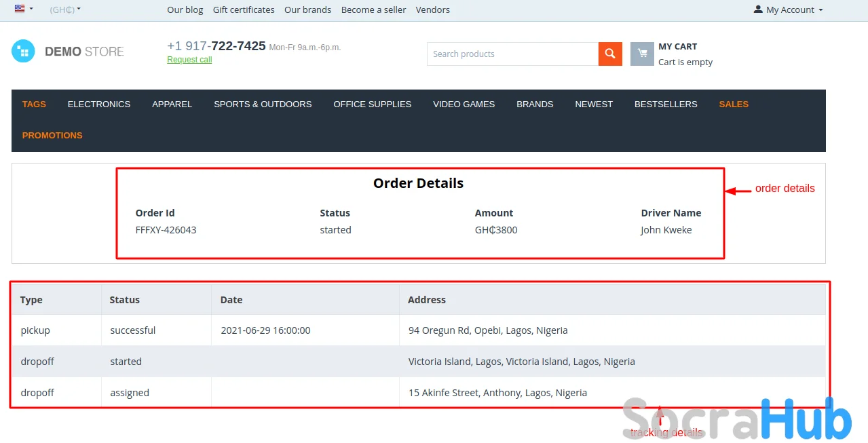Open the Electronics category menu
The image size is (868, 443).
click(x=99, y=104)
